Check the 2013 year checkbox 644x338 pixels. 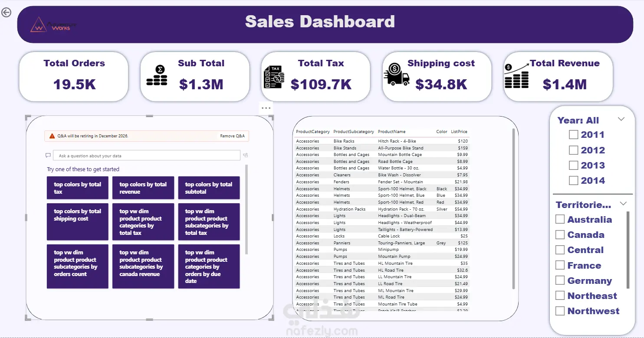tap(573, 166)
